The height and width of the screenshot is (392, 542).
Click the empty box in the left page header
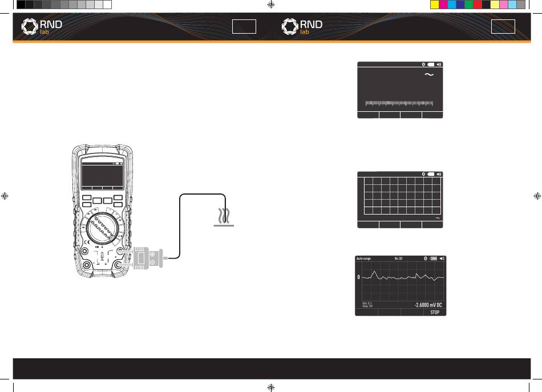(x=244, y=27)
